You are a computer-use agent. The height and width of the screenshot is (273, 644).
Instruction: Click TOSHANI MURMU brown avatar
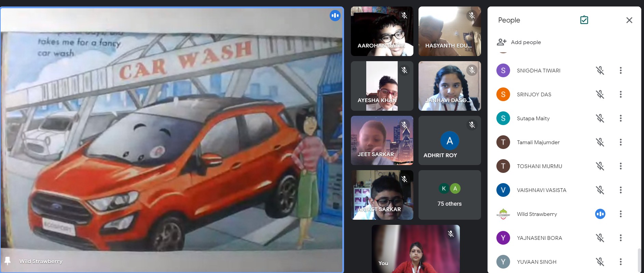(x=503, y=166)
